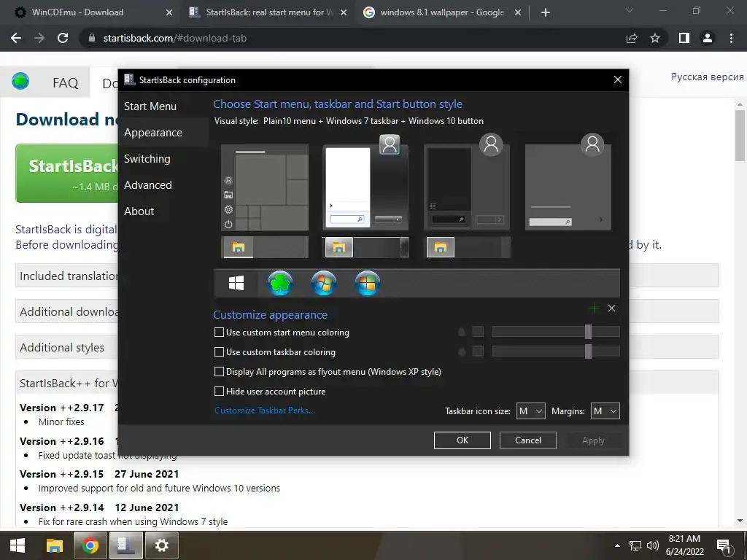Go back in Chrome
This screenshot has width=747, height=560.
(16, 38)
